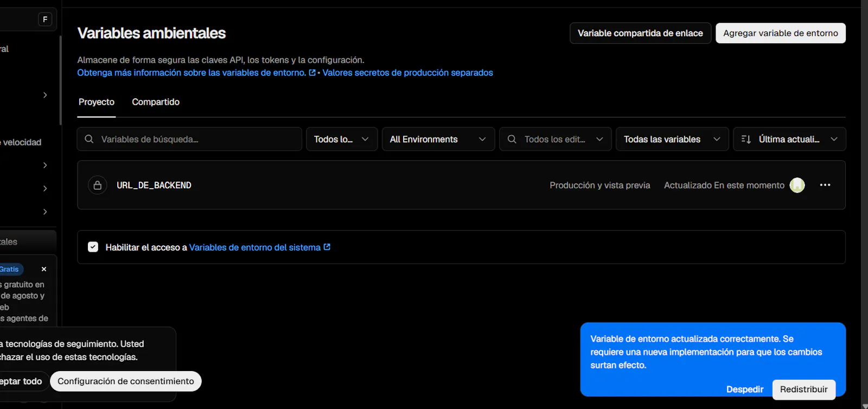Click Configuración de consentimiento button

click(x=126, y=381)
